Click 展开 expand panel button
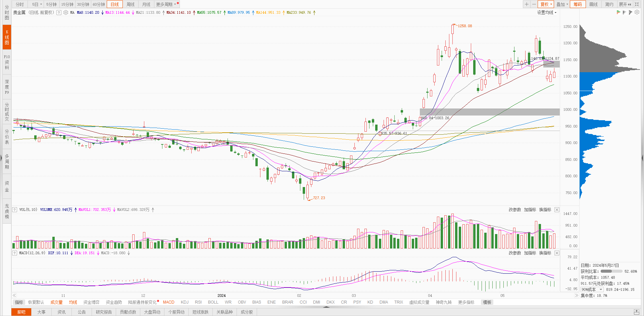Image resolution: width=644 pixels, height=316 pixels. 625,4
